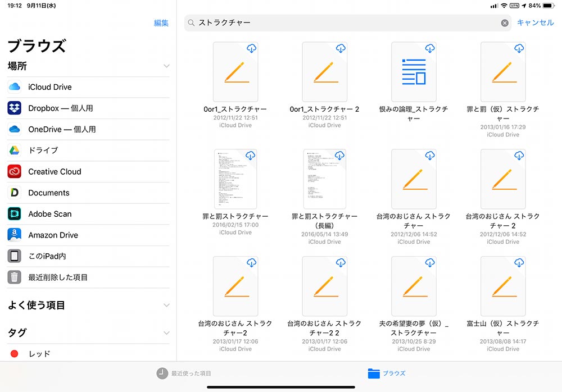This screenshot has height=392, width=562.
Task: Open 罪と罰（仮）ストラクチャー file thumbnail
Action: [x=503, y=72]
